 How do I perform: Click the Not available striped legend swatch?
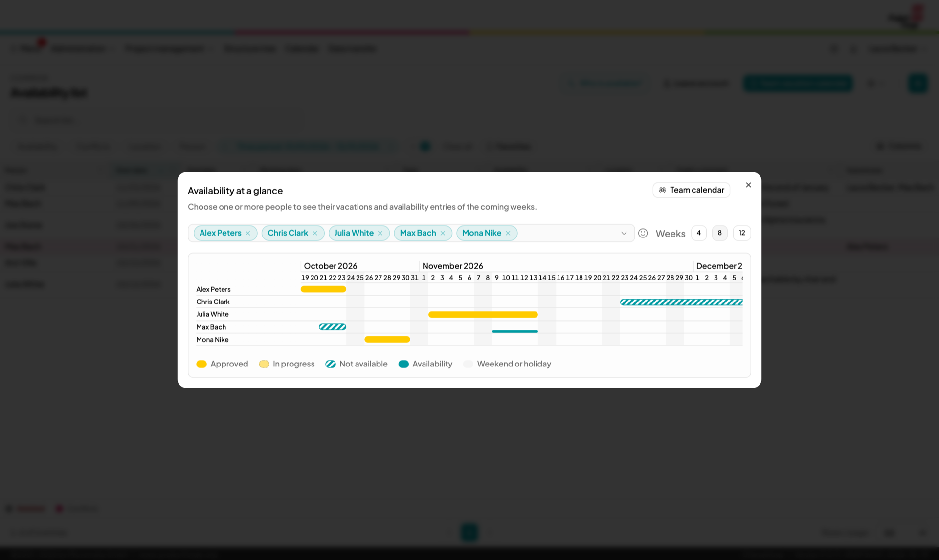[331, 364]
